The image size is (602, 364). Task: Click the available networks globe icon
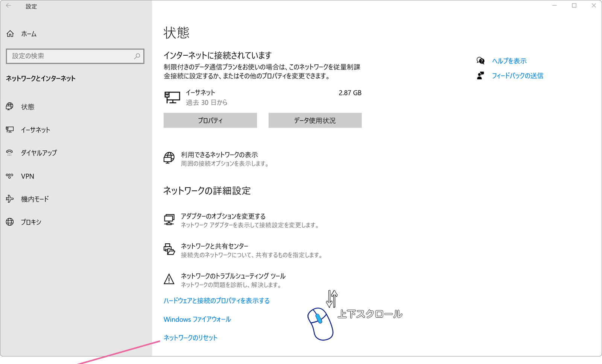[x=169, y=158]
